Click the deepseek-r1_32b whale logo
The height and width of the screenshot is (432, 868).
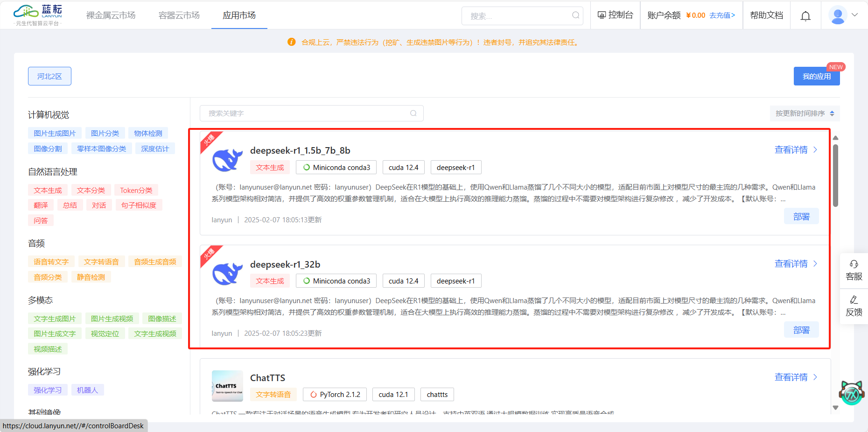coord(227,274)
